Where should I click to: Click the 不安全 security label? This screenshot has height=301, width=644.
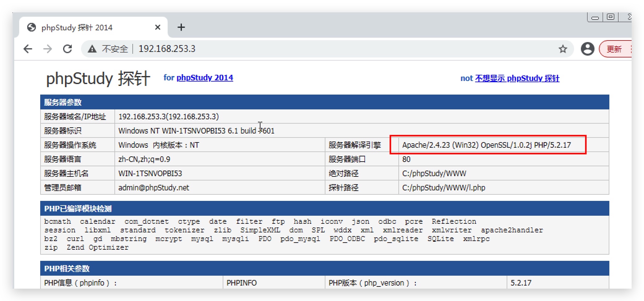[115, 49]
